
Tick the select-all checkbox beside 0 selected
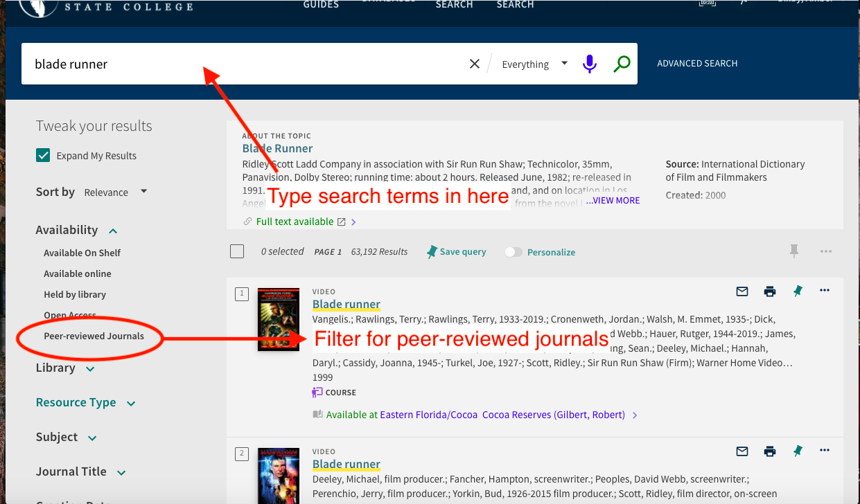(x=237, y=251)
